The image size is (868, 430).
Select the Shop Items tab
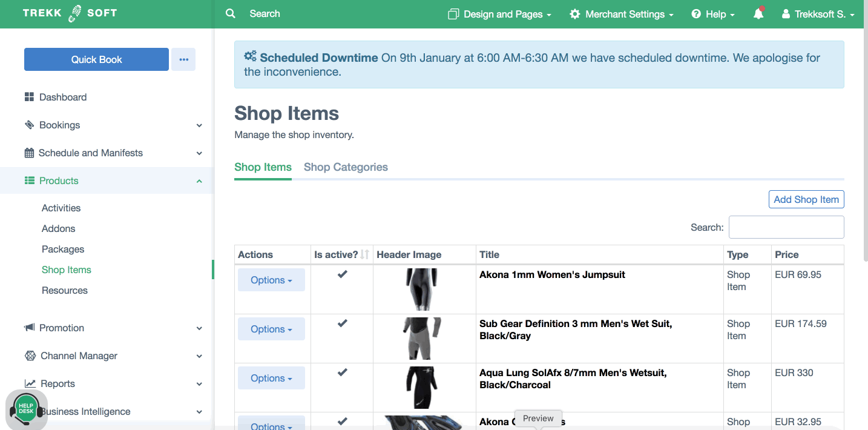coord(263,167)
